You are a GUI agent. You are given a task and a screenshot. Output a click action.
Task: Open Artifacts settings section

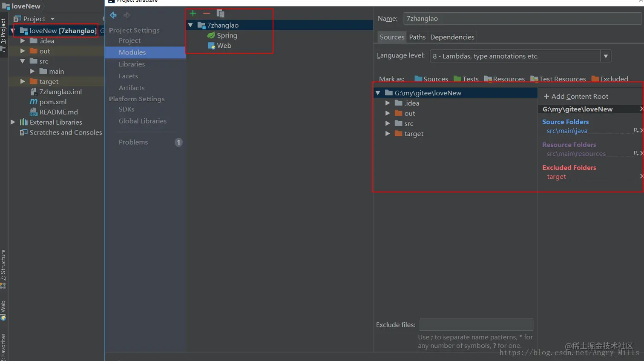click(131, 88)
